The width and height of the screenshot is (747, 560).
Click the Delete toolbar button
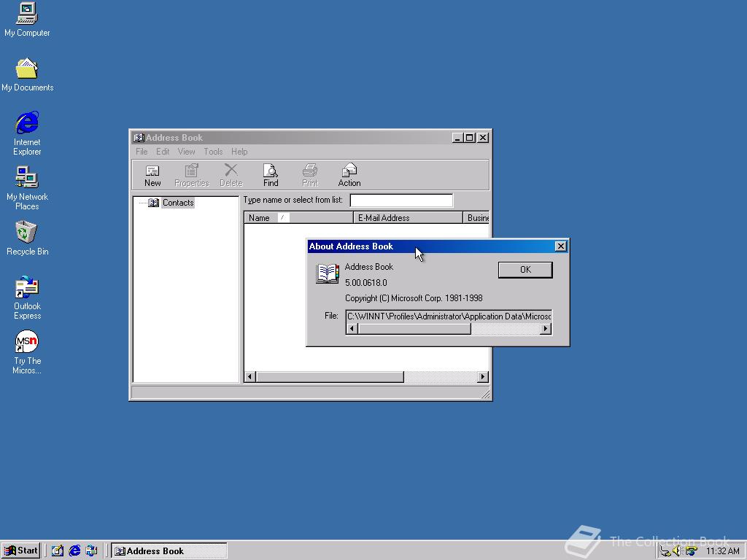click(x=231, y=175)
